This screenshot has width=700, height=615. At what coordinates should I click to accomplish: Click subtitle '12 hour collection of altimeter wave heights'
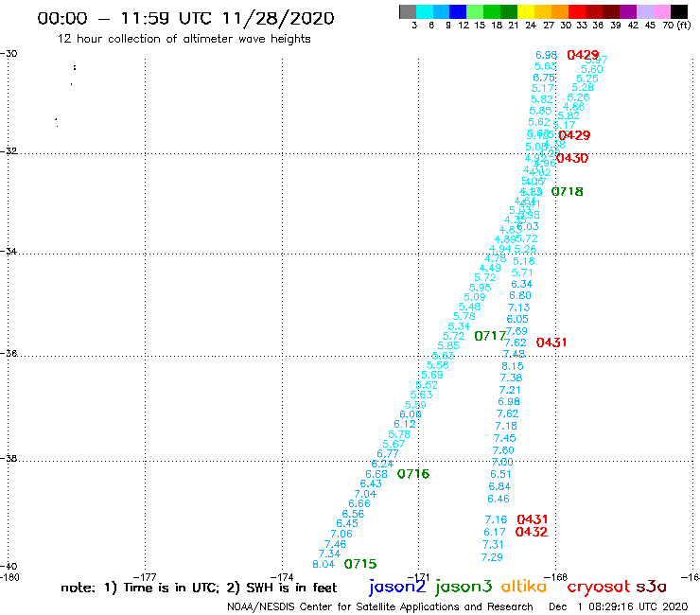pos(184,39)
